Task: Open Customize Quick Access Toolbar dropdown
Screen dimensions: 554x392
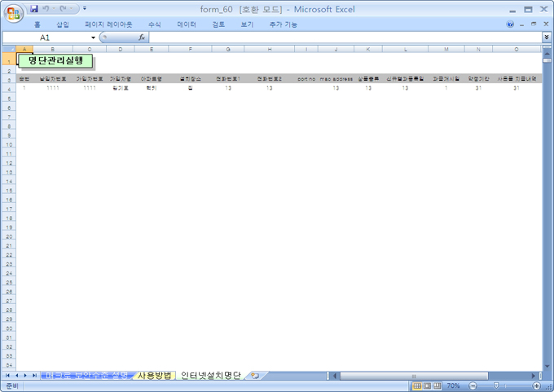Action: tap(85, 8)
